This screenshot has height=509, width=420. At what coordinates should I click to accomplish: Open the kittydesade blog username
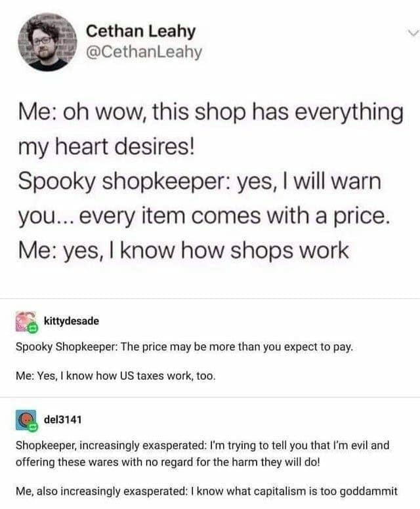[71, 321]
